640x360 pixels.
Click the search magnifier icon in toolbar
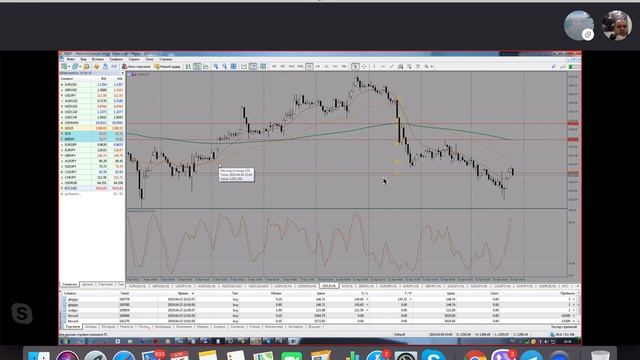click(553, 66)
